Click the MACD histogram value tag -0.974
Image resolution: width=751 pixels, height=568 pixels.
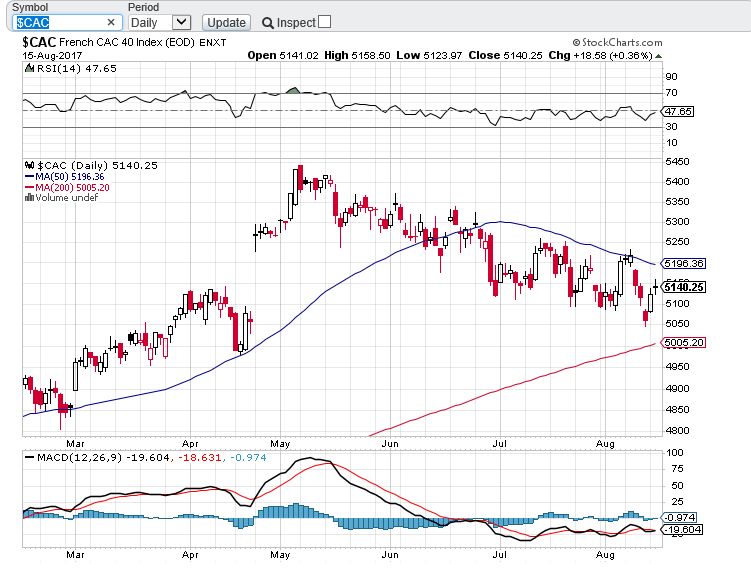679,517
